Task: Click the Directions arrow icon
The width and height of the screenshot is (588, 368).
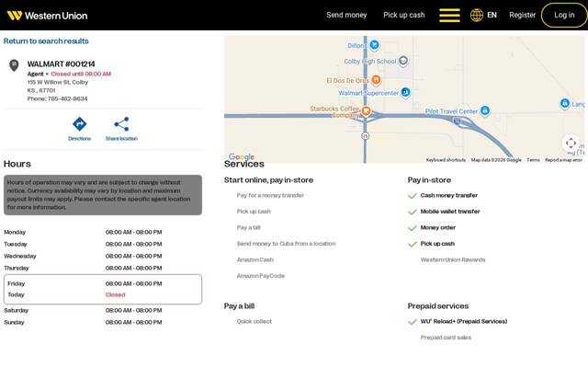Action: [x=80, y=124]
